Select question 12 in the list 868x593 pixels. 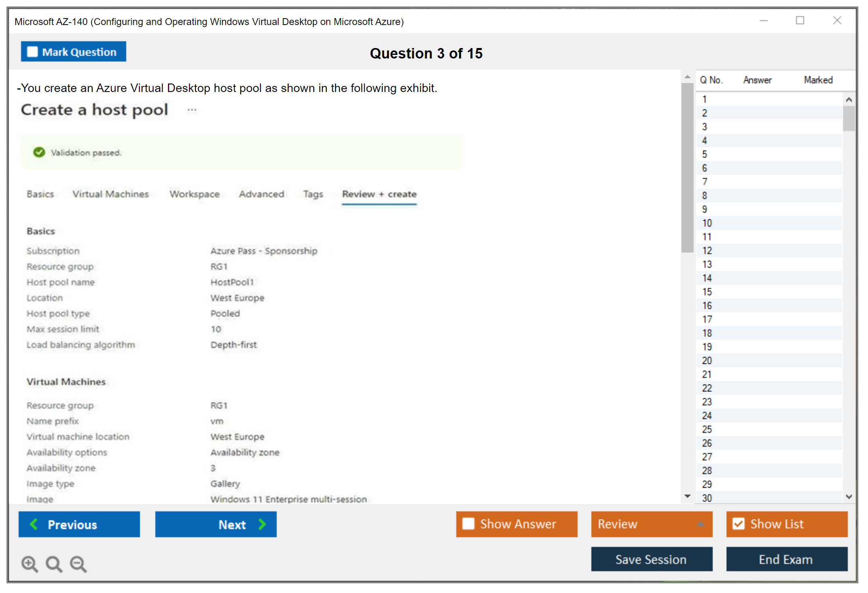click(x=707, y=251)
